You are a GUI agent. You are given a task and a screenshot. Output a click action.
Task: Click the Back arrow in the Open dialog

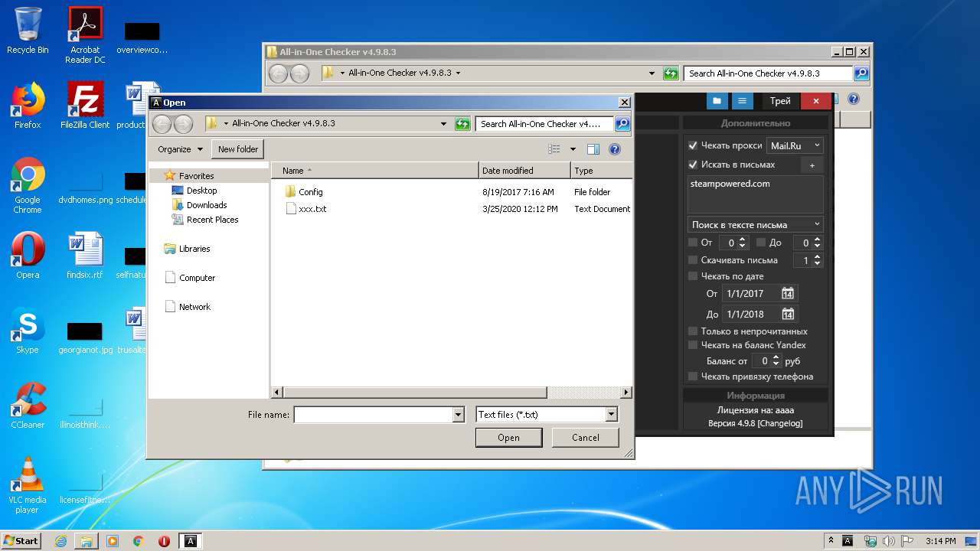[x=162, y=123]
